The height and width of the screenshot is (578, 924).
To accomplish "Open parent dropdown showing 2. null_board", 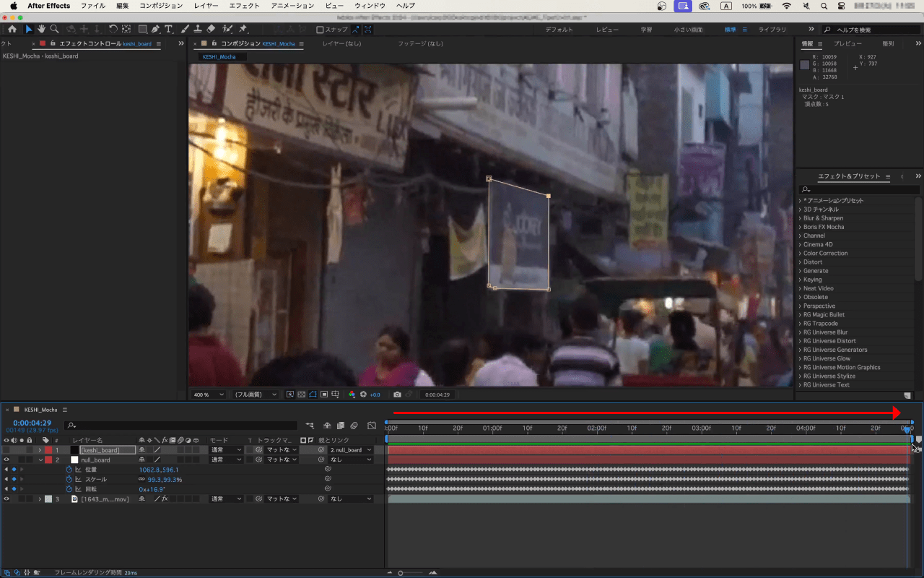I will point(351,450).
